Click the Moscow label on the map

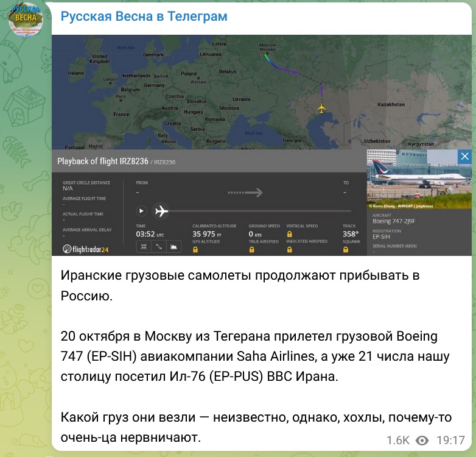[x=267, y=47]
